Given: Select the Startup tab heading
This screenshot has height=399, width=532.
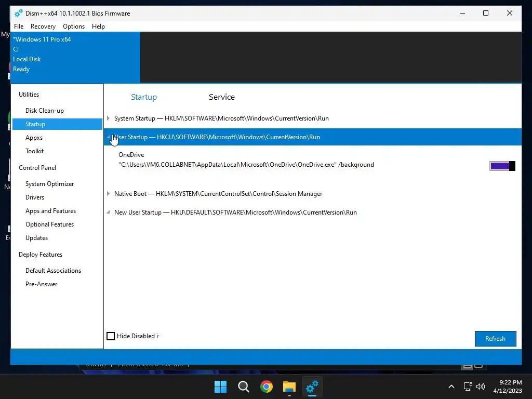Looking at the screenshot, I should (144, 97).
